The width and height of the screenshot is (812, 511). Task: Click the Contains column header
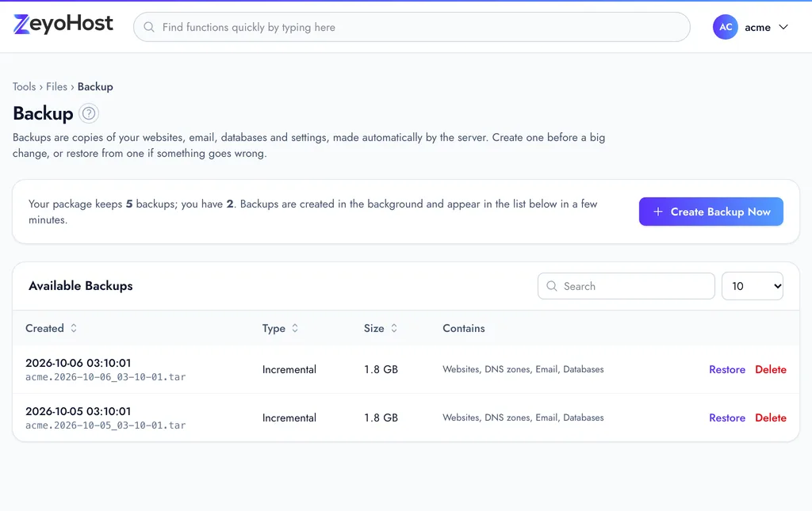[463, 328]
